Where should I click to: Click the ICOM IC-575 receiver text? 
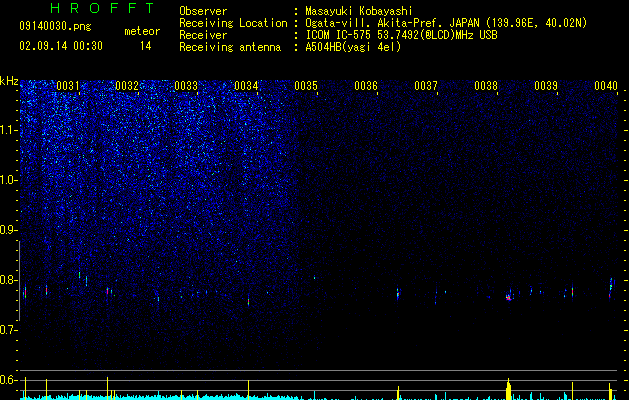point(401,35)
